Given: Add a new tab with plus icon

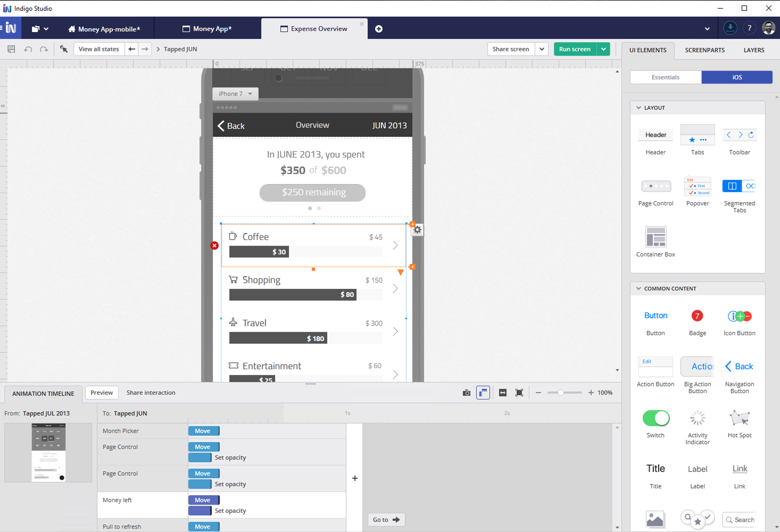Looking at the screenshot, I should (379, 29).
